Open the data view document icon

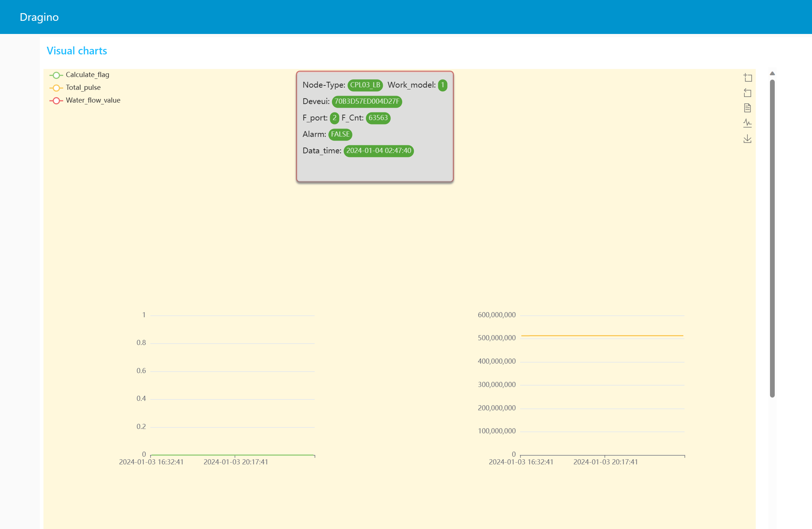[747, 108]
